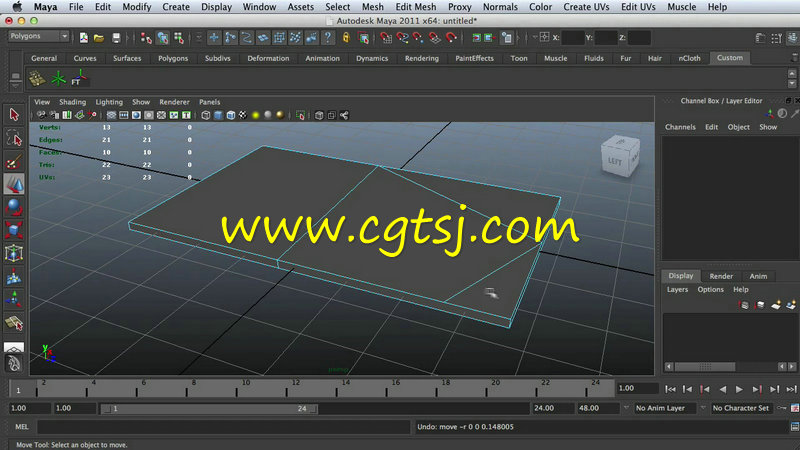The height and width of the screenshot is (450, 800).
Task: Open Options menu in Layer Editor
Action: point(711,289)
